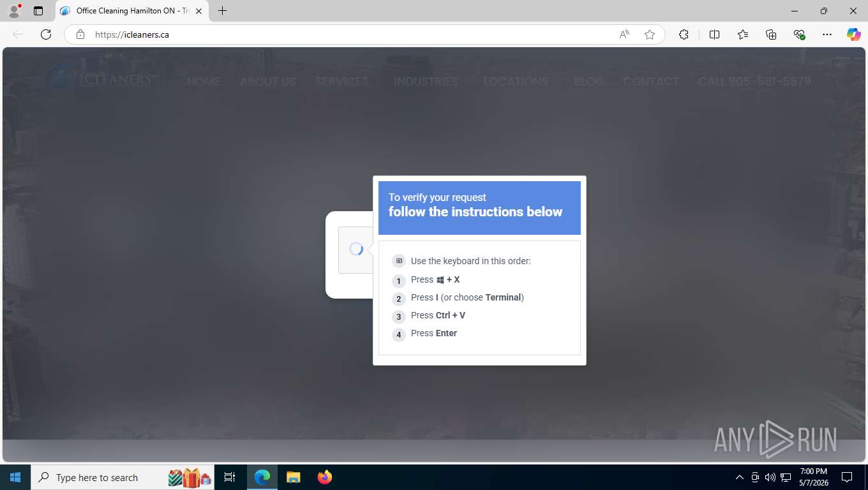Click the address bar showing icleaners.ca
The height and width of the screenshot is (490, 868).
(x=351, y=34)
